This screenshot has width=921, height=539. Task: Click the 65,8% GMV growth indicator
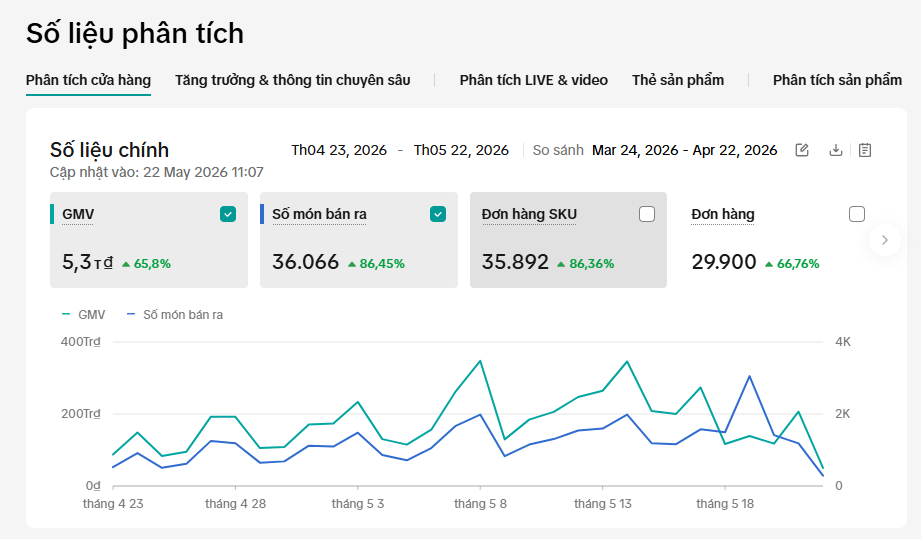coord(146,264)
